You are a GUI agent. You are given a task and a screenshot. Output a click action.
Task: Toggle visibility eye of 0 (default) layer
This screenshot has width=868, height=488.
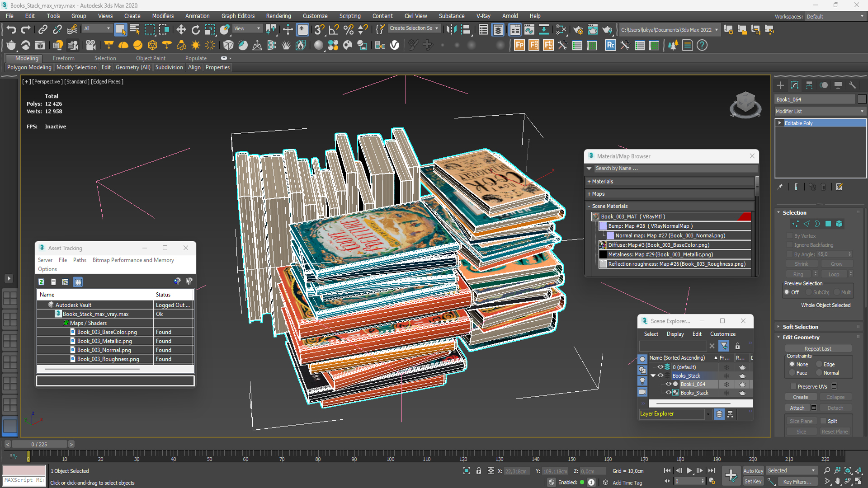[x=660, y=367]
